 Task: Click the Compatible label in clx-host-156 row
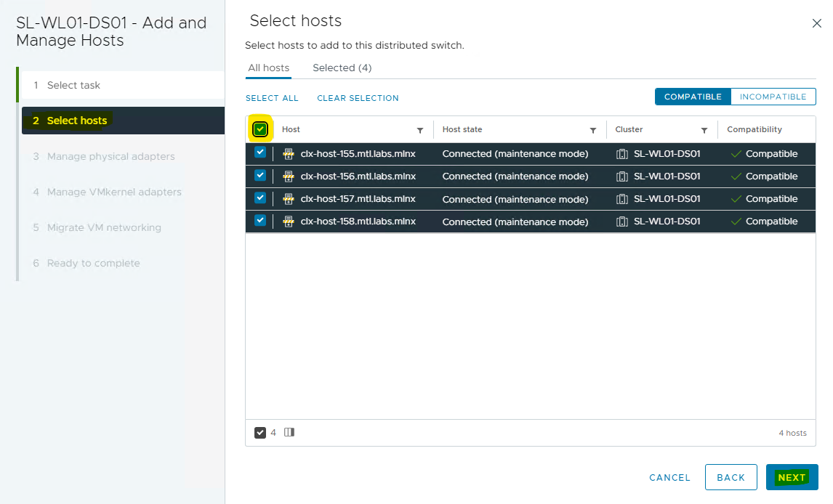(x=771, y=176)
